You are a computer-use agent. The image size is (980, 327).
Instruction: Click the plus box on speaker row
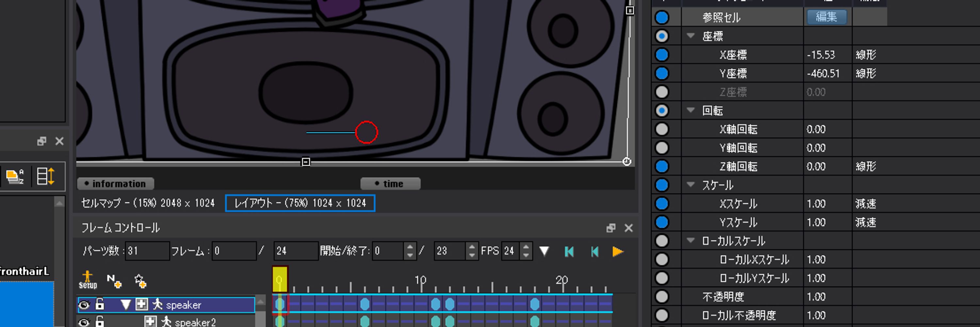point(141,304)
